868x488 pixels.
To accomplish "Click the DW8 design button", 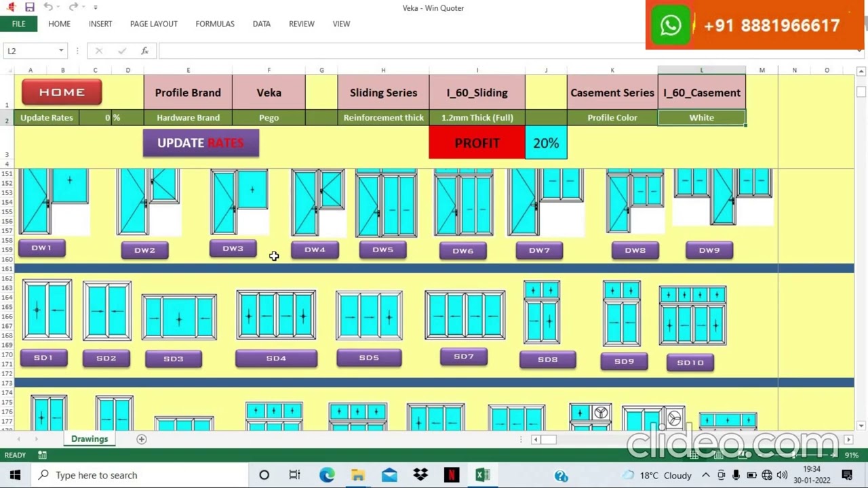I will pyautogui.click(x=635, y=251).
